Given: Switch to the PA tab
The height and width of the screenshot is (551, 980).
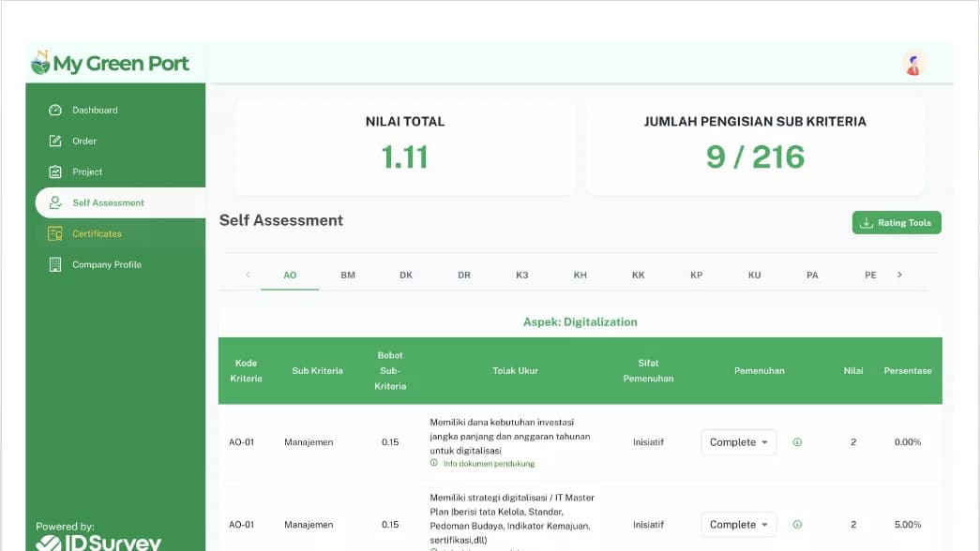Looking at the screenshot, I should (812, 275).
